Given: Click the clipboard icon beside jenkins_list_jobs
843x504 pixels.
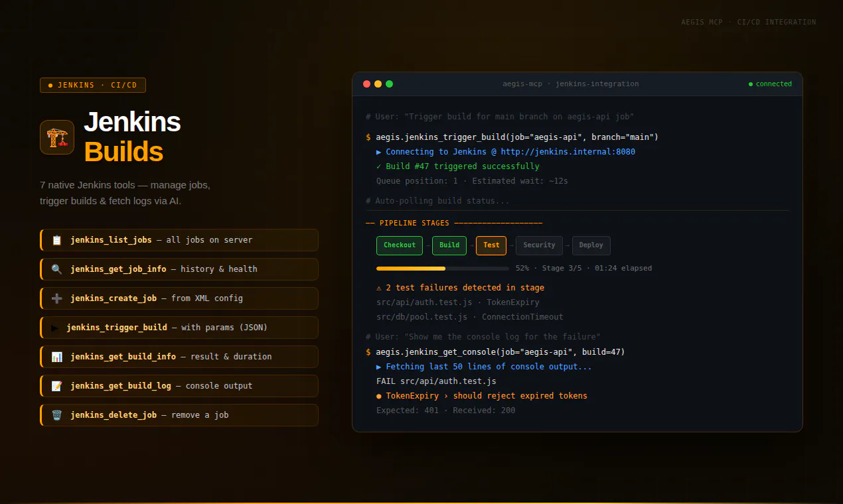Looking at the screenshot, I should 56,240.
